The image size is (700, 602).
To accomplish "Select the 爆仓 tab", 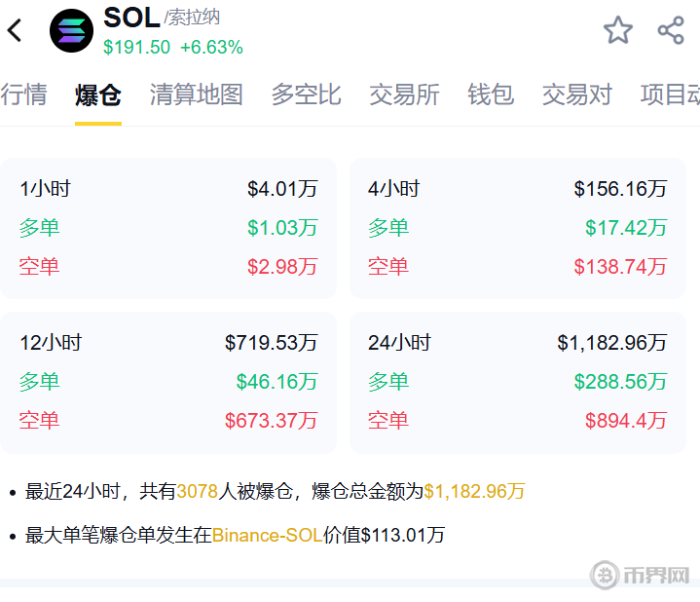I will [98, 94].
